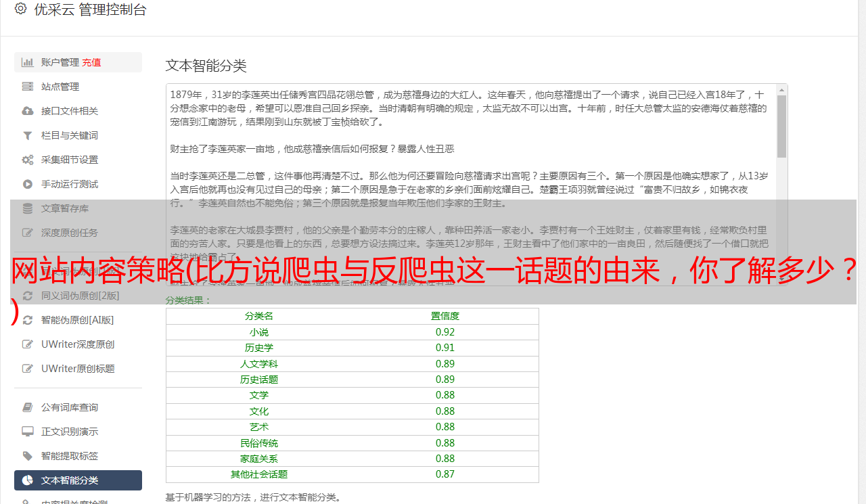866x504 pixels.
Task: Click the 0.88 confidence value for 艺术
Action: [445, 427]
